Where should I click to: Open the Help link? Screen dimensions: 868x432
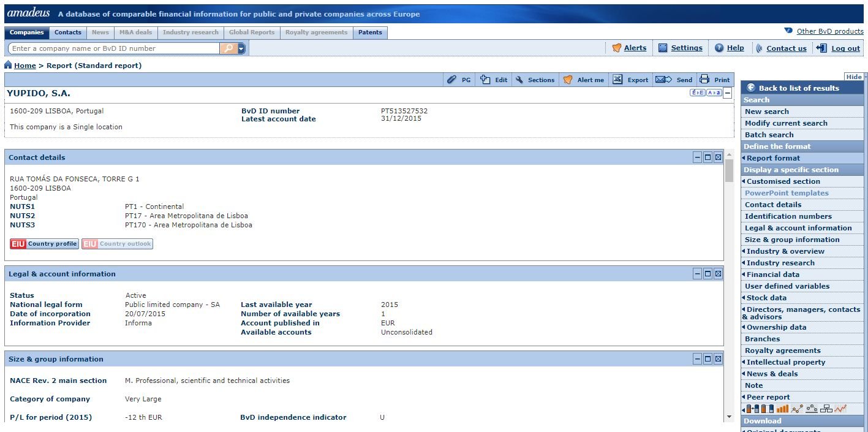(735, 48)
